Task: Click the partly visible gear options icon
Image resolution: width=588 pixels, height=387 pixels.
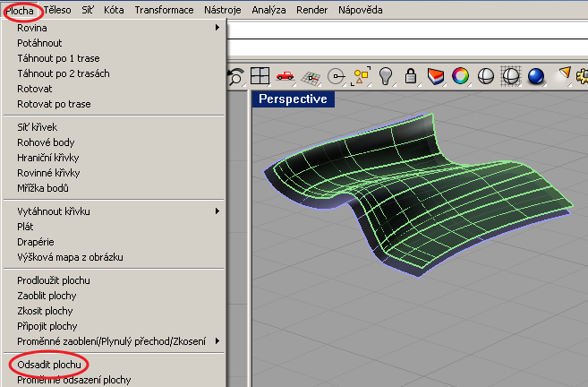Action: click(x=583, y=76)
